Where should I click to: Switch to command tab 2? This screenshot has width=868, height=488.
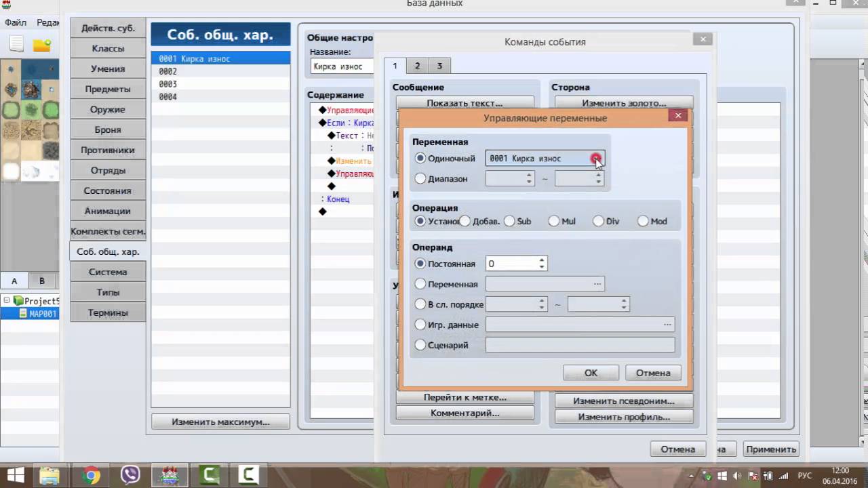pos(417,66)
